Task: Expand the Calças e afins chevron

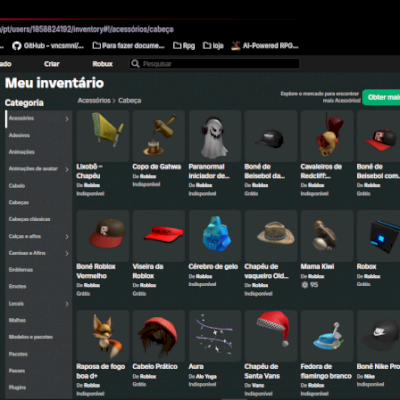Action: [67, 236]
